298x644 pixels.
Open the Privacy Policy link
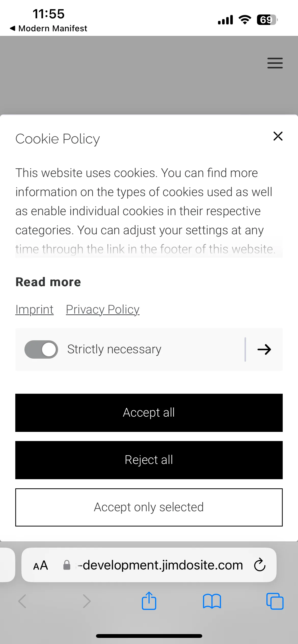tap(103, 310)
